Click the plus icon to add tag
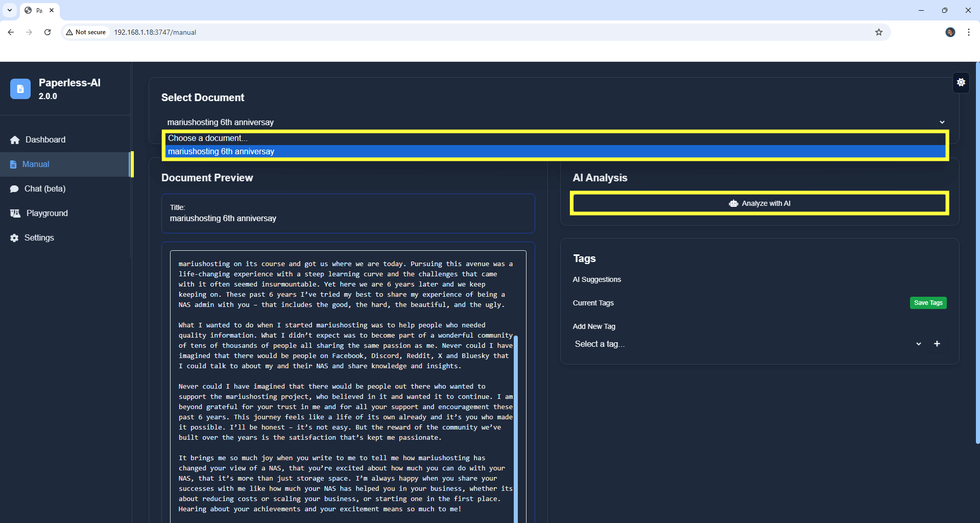 [937, 344]
